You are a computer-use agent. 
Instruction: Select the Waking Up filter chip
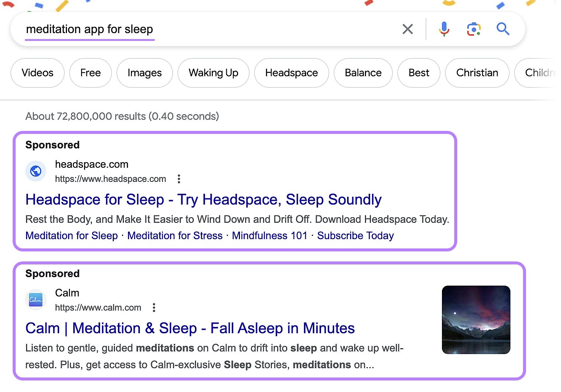pos(213,73)
